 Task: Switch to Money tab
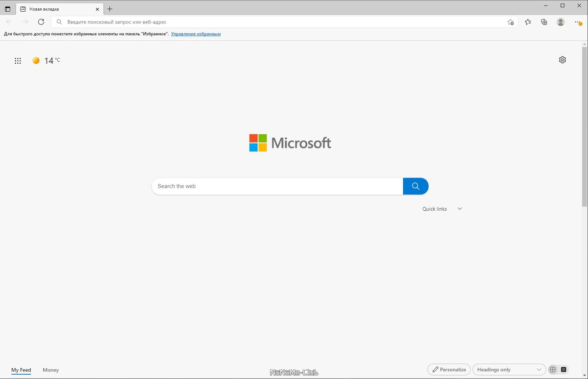(x=50, y=370)
